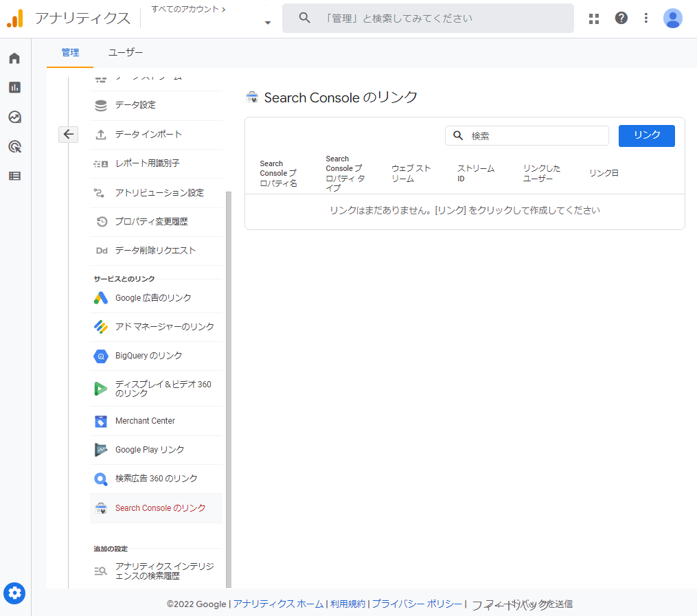Viewport: 697px width, 616px height.
Task: Open BigQuery のリンク settings
Action: pyautogui.click(x=148, y=356)
